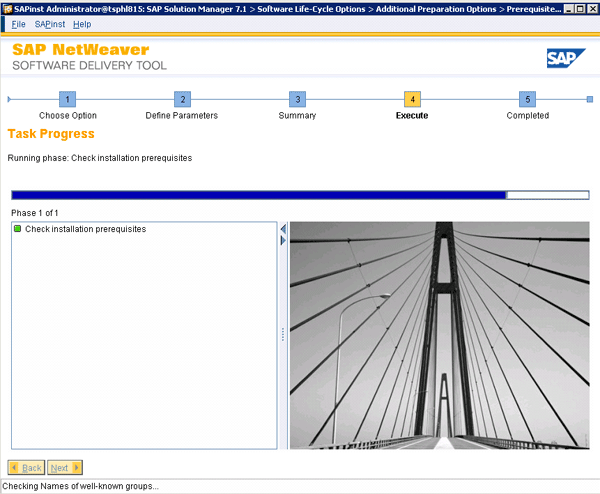Open the Help menu
Viewport: 600px width, 494px height.
pos(82,24)
